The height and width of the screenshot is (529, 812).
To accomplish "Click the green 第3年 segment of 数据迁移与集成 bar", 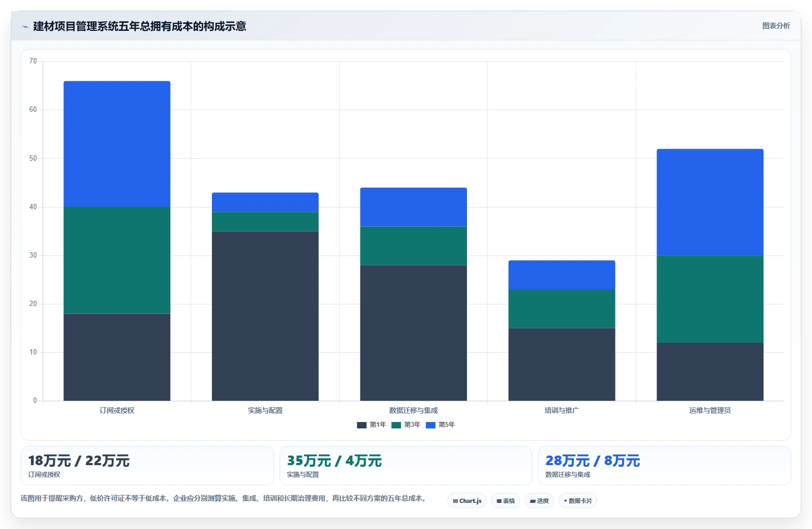I will pyautogui.click(x=413, y=246).
